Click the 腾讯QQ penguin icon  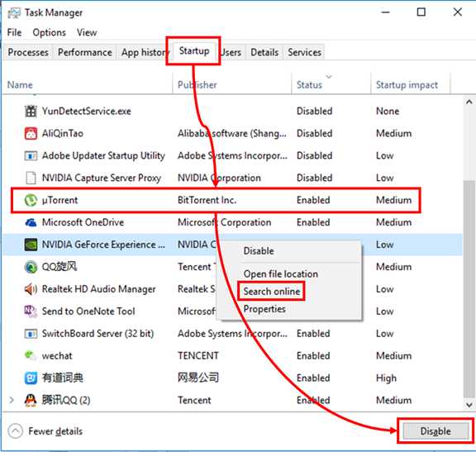(31, 400)
